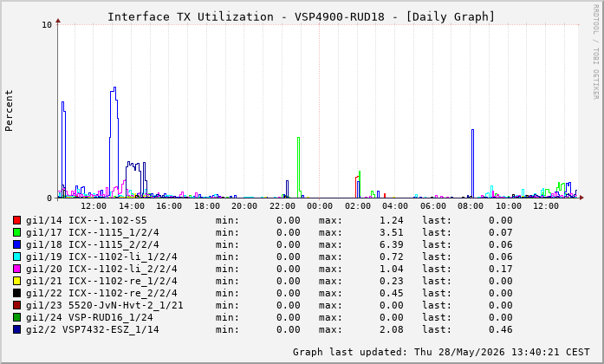The image size is (604, 364).
Task: Click the red gi1/14 legend swatch
Action: pos(16,220)
